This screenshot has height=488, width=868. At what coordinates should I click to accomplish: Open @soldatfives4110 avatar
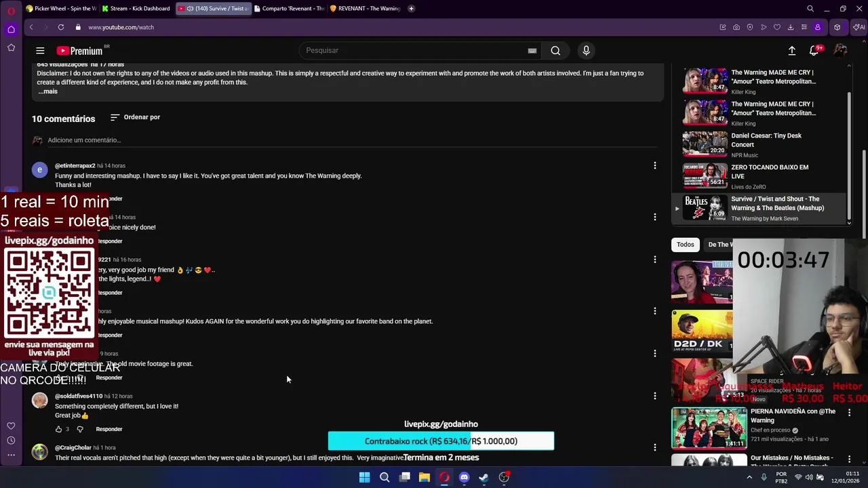40,401
